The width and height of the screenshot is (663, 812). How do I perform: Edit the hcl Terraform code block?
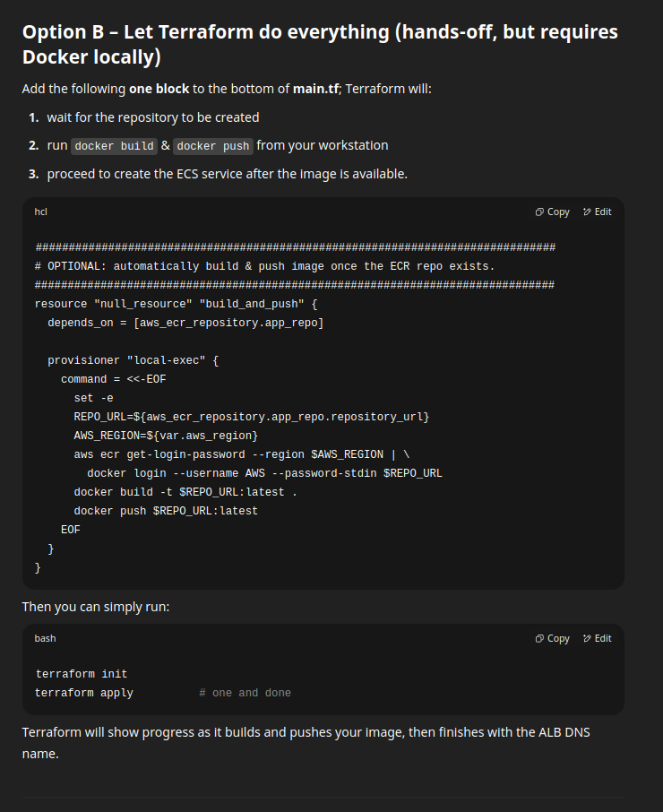coord(598,212)
